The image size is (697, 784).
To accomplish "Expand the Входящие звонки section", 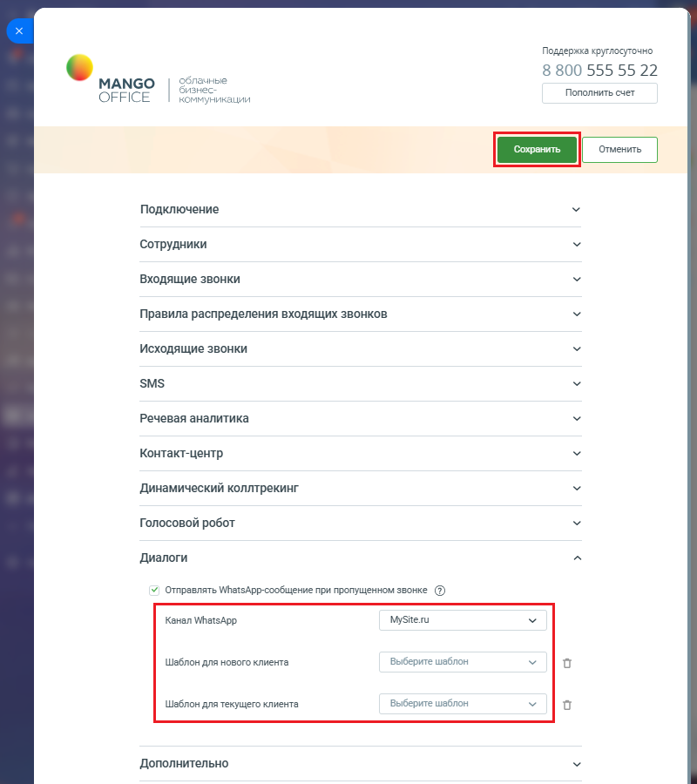I will click(x=360, y=279).
